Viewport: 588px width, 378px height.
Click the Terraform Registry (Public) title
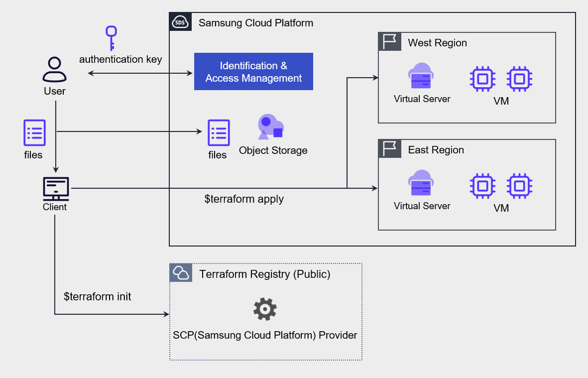point(264,274)
